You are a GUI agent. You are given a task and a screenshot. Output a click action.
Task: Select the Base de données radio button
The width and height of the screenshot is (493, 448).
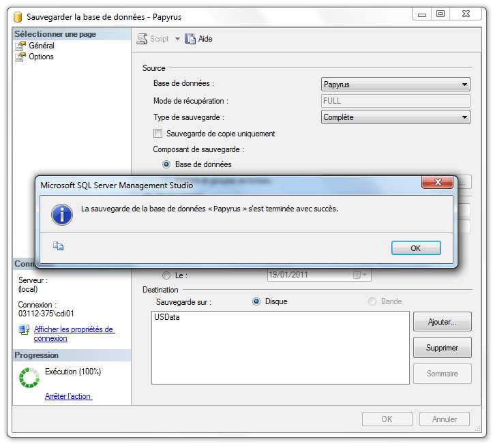166,164
